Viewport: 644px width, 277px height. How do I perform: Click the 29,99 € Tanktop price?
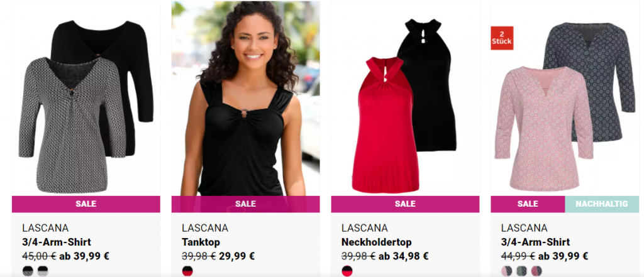(237, 256)
